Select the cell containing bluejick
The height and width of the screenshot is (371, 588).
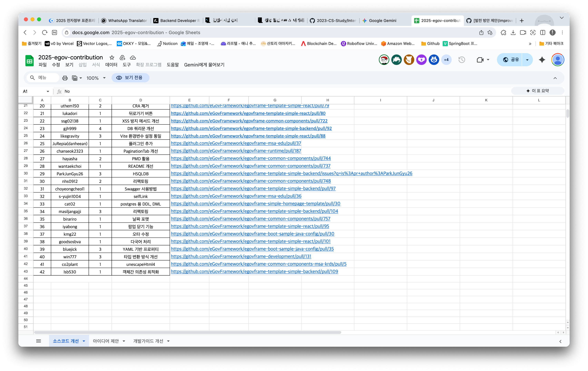coord(70,249)
